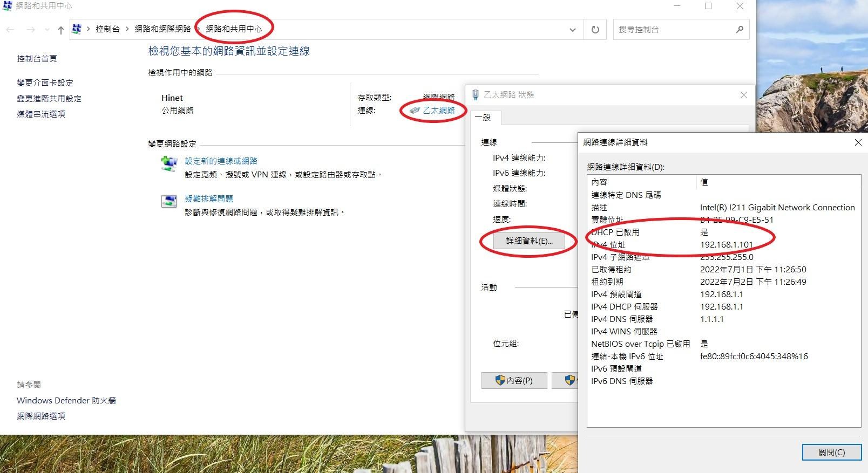Screen dimensions: 868x473
Task: Select 網路和網際網路 breadcrumb
Action: [162, 29]
